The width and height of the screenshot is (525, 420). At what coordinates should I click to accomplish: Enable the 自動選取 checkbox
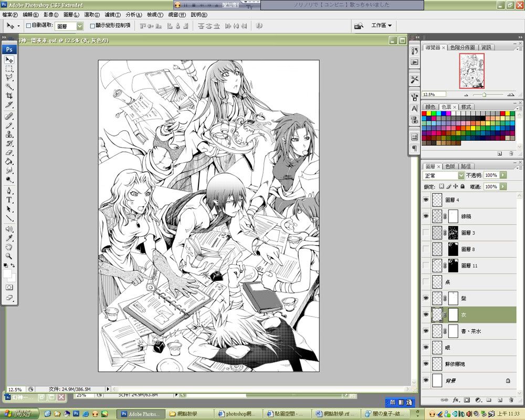tap(28, 25)
